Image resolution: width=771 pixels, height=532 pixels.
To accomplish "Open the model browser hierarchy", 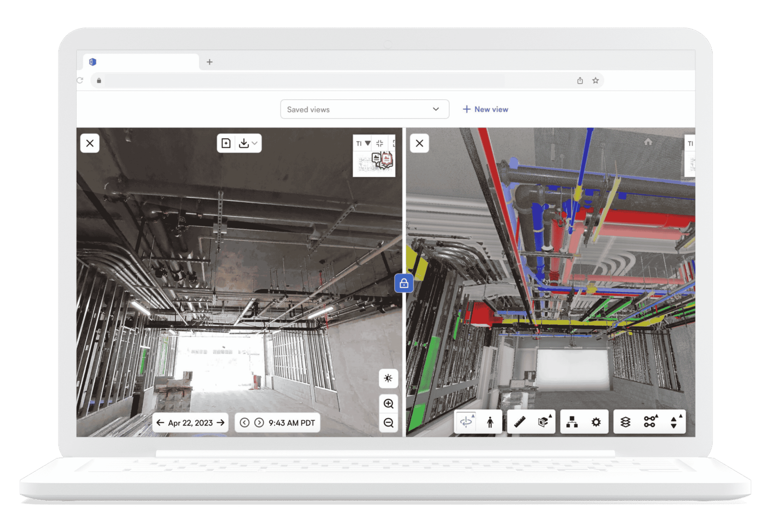I will pyautogui.click(x=572, y=422).
